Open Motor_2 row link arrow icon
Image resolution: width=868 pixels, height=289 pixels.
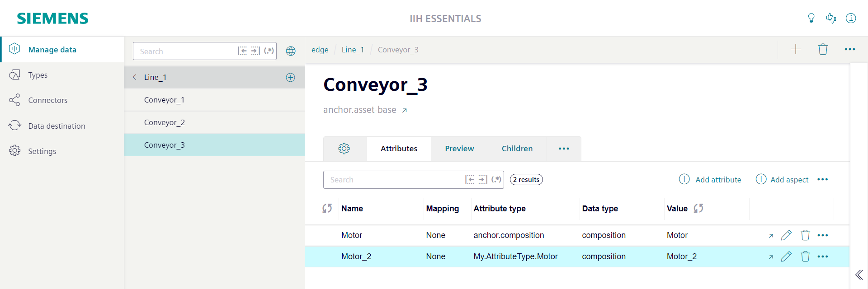click(x=771, y=257)
